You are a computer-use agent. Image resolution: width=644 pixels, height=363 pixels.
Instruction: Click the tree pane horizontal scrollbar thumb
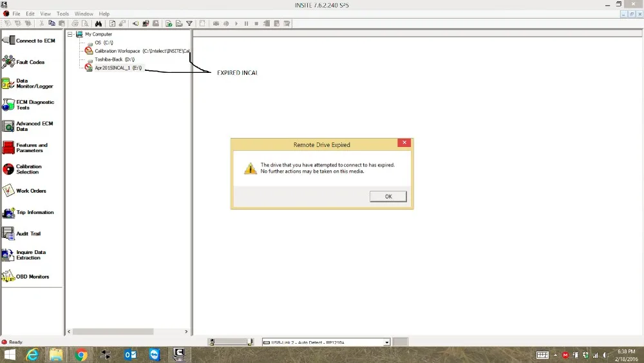113,331
